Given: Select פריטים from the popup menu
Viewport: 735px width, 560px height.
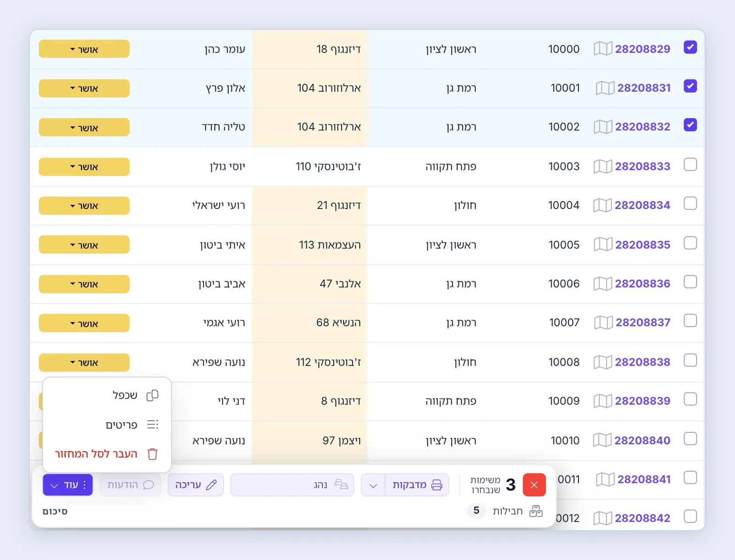Looking at the screenshot, I should point(107,425).
